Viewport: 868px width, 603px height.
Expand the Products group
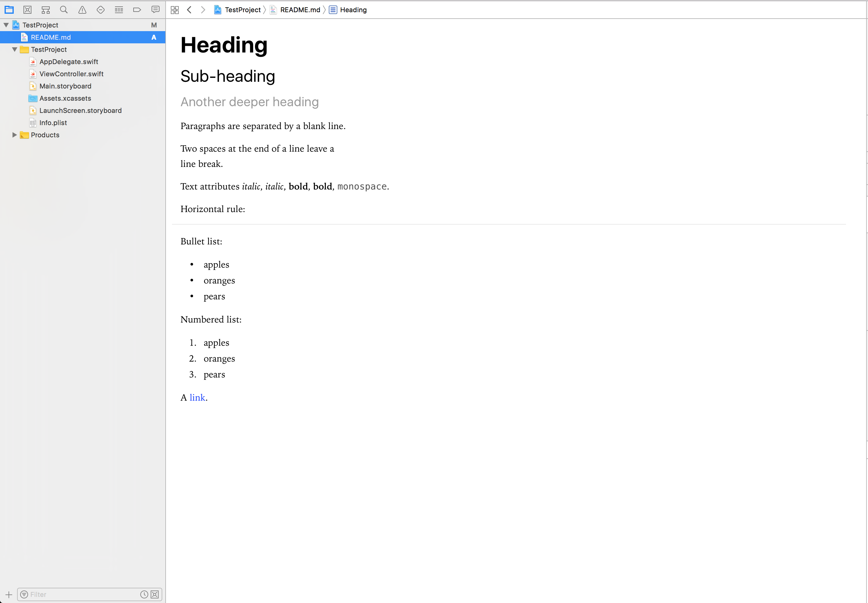point(14,135)
